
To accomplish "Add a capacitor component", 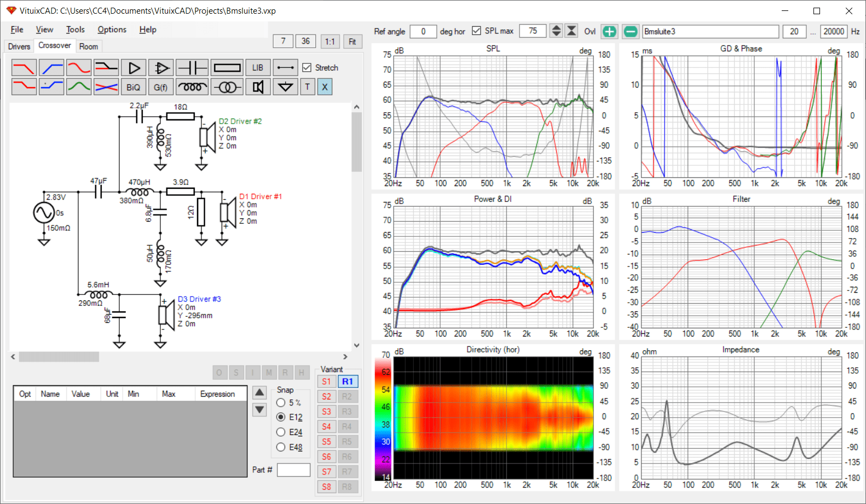I will click(192, 68).
